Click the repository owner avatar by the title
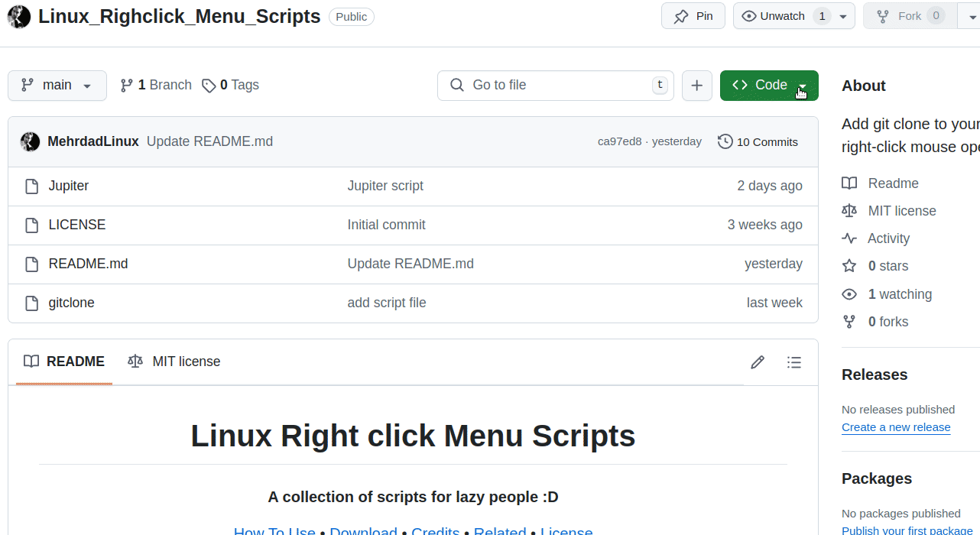 click(x=19, y=16)
